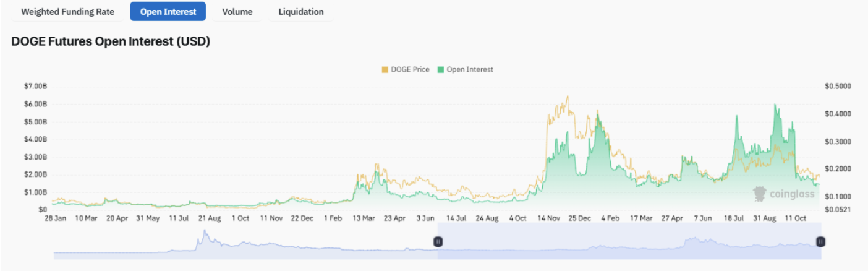
Task: Click the $0.2000 price axis label
Action: 837,169
